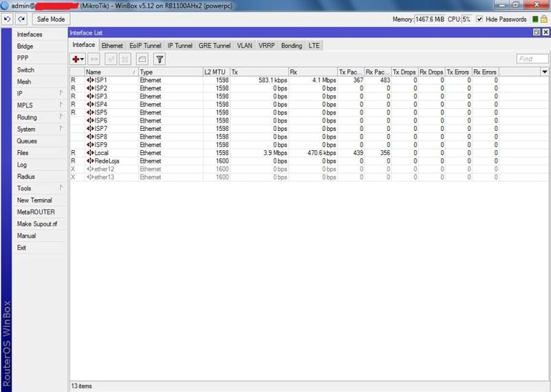Open the GRE Tunnel tab
This screenshot has width=551, height=392.
214,45
